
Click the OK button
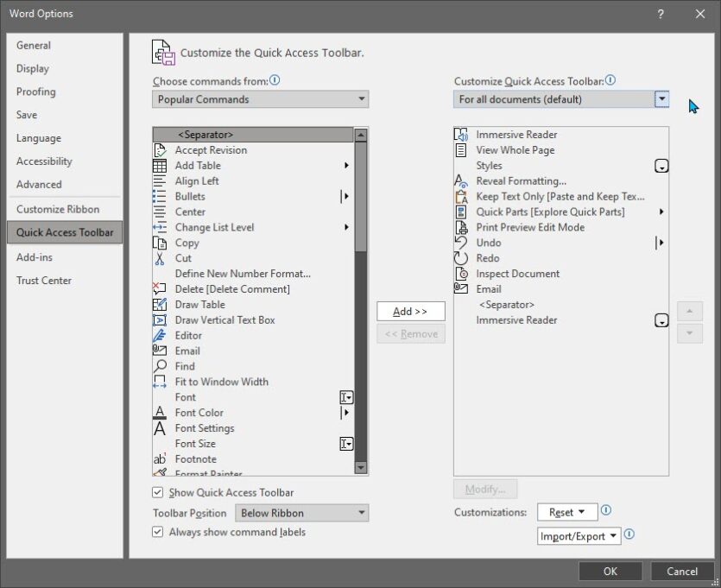click(x=610, y=571)
